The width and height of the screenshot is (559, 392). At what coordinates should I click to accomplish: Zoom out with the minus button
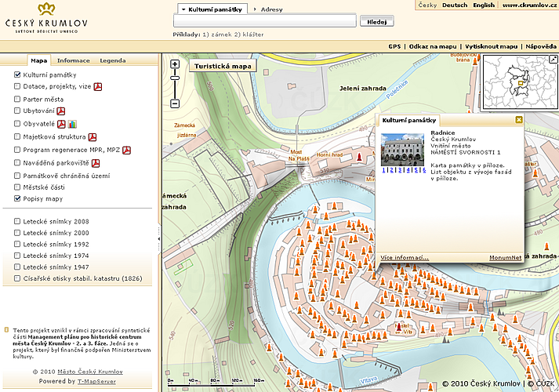pyautogui.click(x=175, y=103)
